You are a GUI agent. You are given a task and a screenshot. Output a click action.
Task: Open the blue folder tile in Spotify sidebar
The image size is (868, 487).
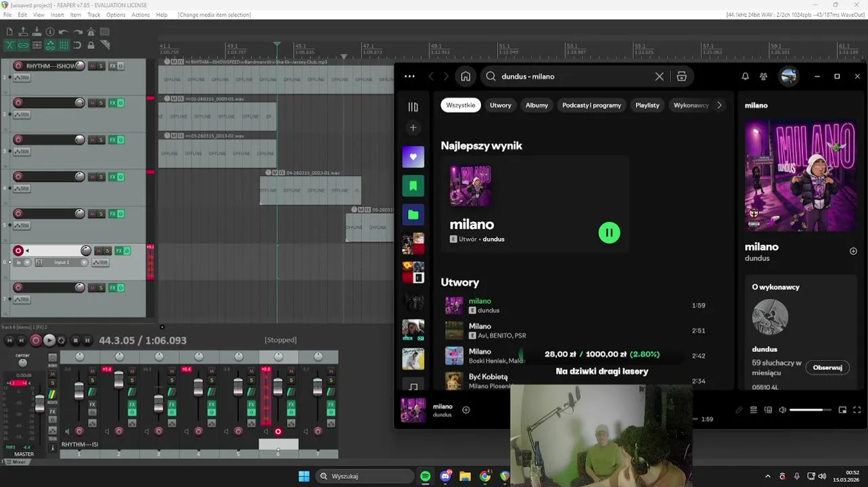(x=413, y=215)
